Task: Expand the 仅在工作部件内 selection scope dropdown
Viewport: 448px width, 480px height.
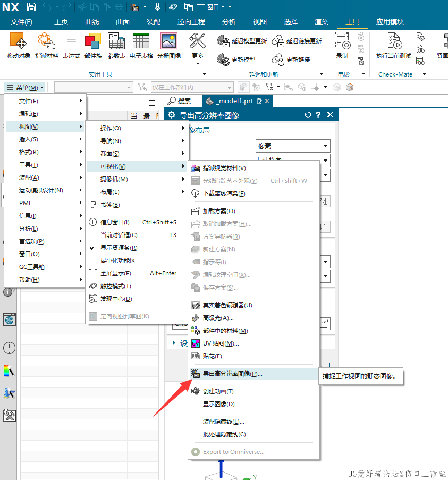Action: [192, 87]
